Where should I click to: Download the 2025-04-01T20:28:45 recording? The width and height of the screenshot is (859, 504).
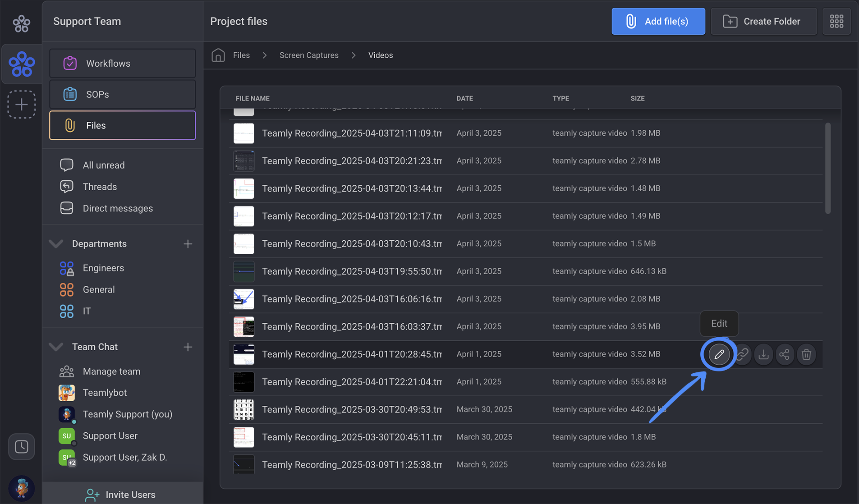763,354
